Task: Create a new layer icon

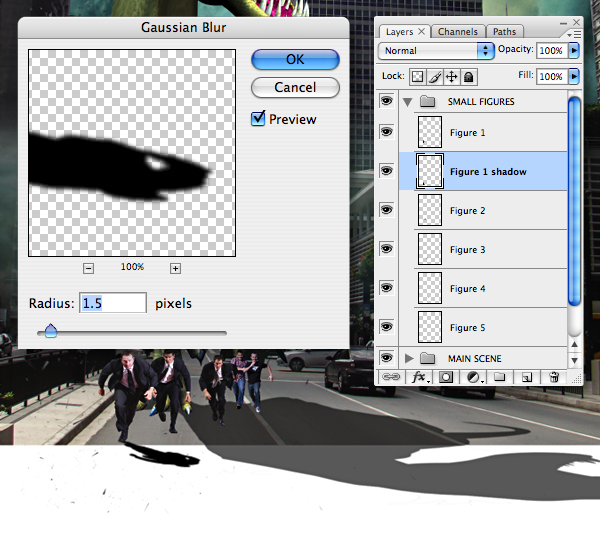Action: click(527, 378)
